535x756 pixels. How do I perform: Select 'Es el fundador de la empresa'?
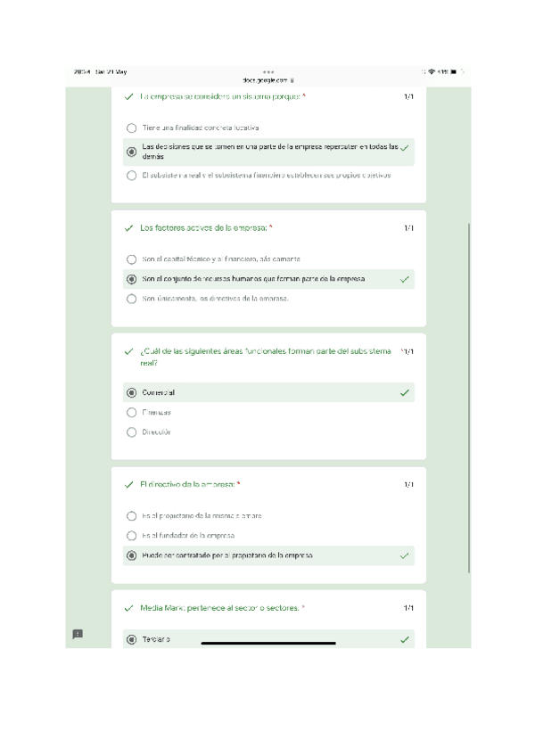click(132, 536)
